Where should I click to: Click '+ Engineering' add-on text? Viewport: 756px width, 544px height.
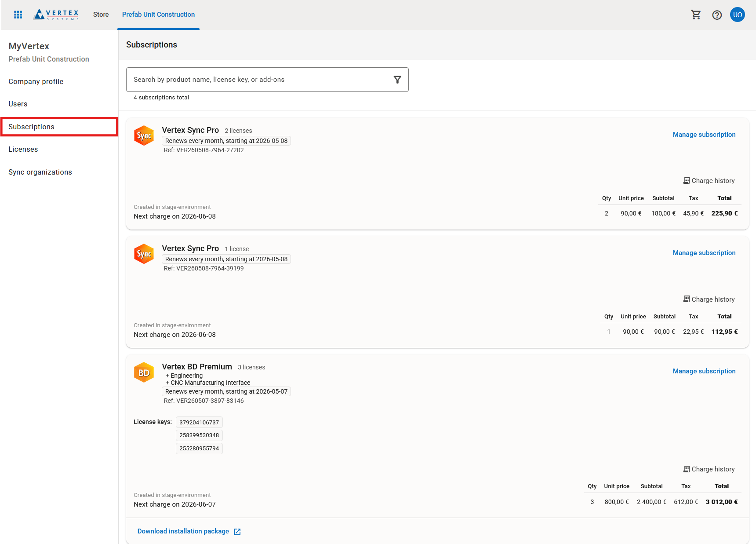click(x=184, y=376)
